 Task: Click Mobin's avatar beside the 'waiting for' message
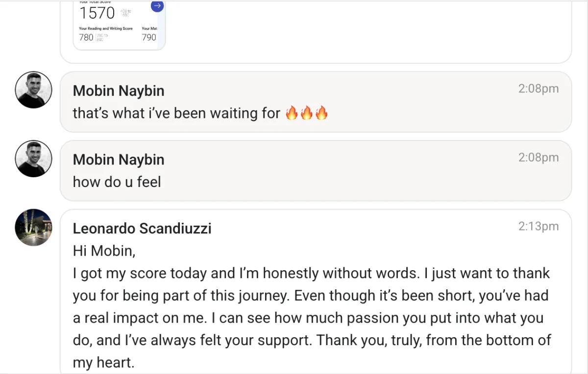pyautogui.click(x=33, y=90)
